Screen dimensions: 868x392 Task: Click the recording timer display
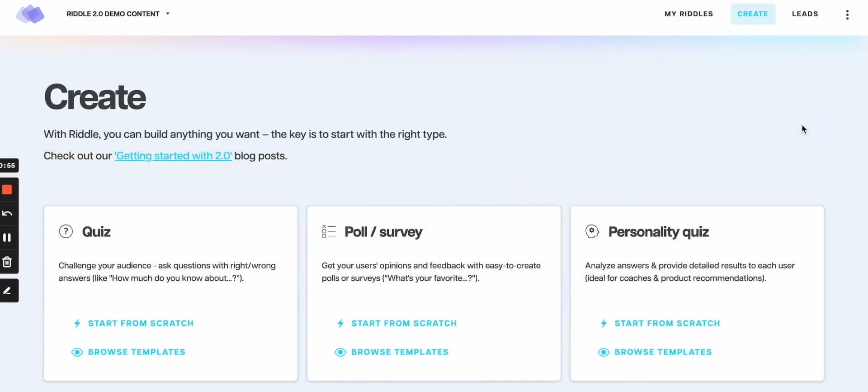click(x=8, y=165)
